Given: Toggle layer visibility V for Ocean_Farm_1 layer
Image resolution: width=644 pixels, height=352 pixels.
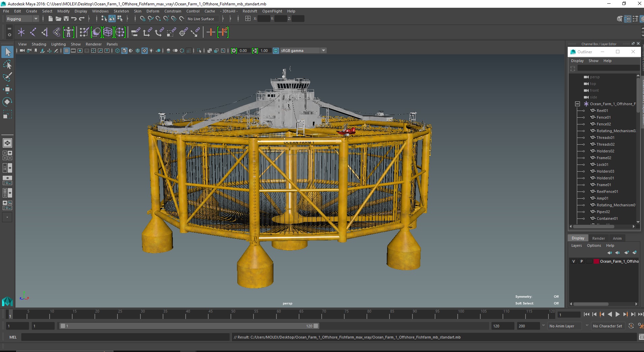Looking at the screenshot, I should [573, 261].
